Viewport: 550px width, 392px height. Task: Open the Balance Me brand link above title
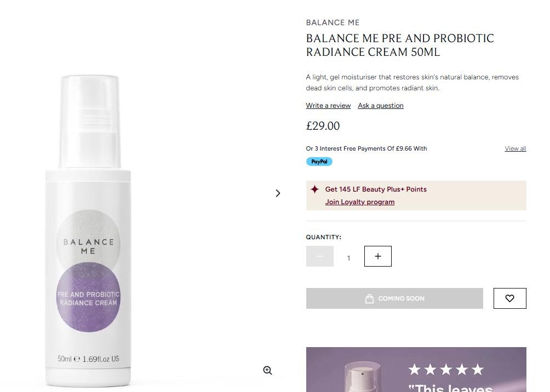[333, 22]
